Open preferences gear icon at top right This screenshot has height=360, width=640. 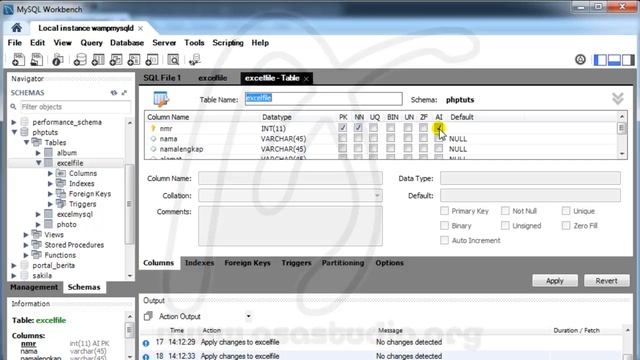[x=580, y=60]
